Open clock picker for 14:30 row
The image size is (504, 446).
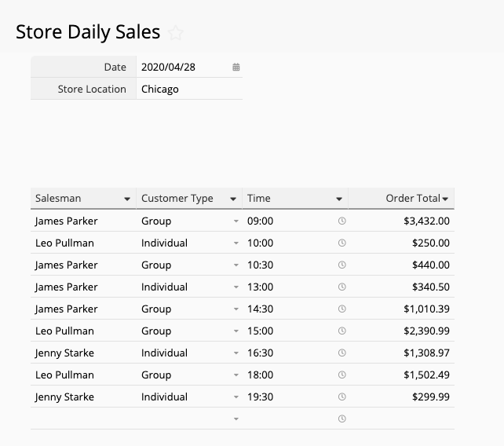click(x=342, y=309)
